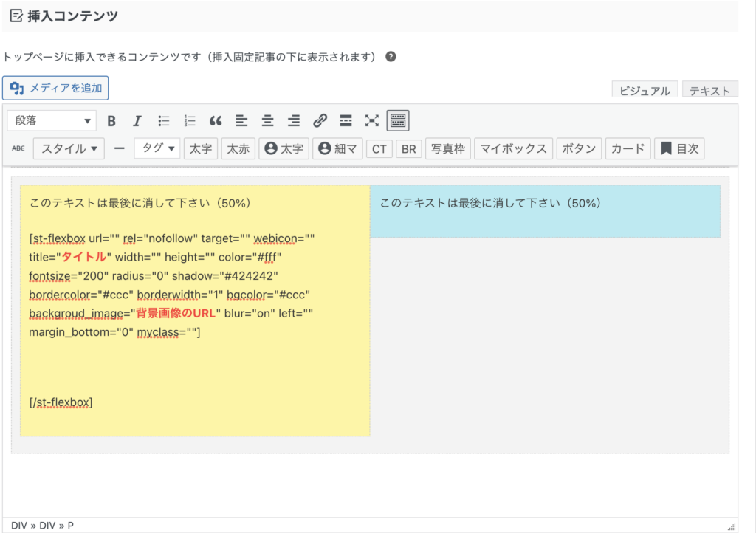Click the yellow box placeholder text
Viewport: 756px width, 533px height.
[140, 203]
